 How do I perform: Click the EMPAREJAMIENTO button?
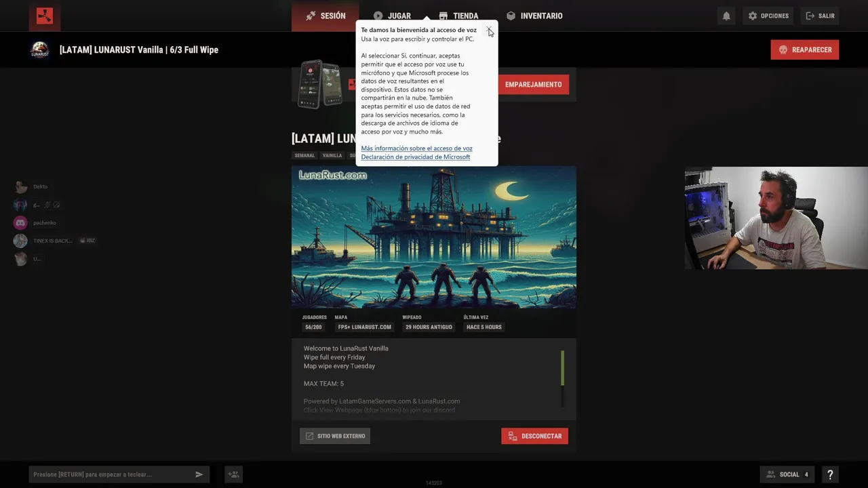[533, 85]
